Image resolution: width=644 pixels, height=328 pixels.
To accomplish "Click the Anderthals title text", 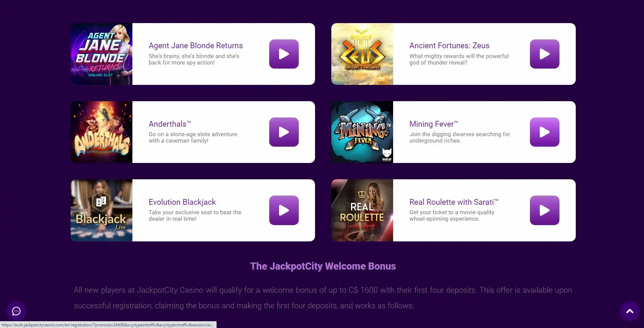I will tap(170, 124).
